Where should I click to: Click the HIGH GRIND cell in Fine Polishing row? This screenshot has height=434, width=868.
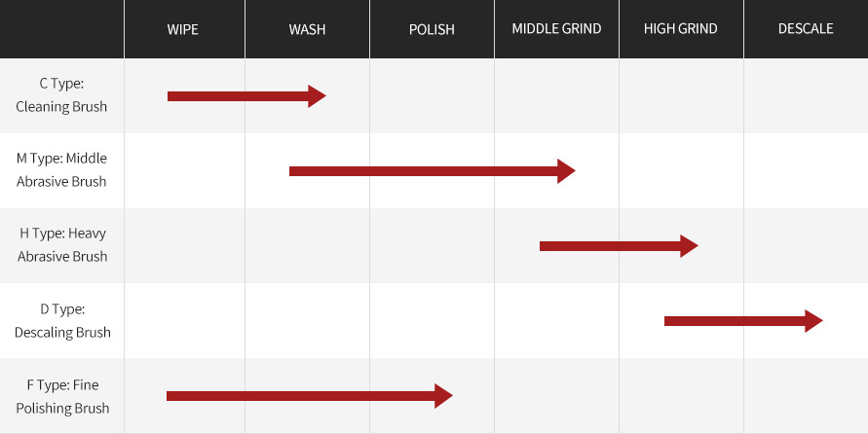coord(681,396)
